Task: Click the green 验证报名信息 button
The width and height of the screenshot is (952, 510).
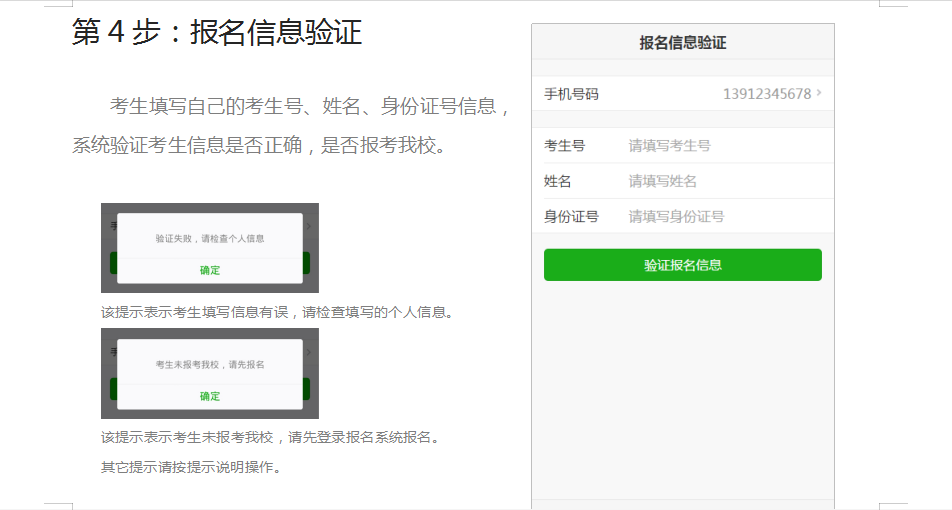Action: (682, 265)
